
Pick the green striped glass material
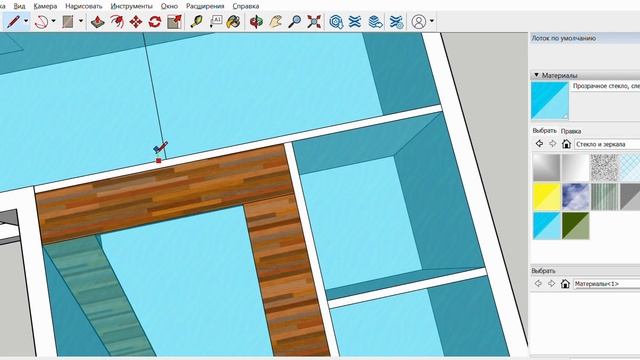pyautogui.click(x=604, y=196)
